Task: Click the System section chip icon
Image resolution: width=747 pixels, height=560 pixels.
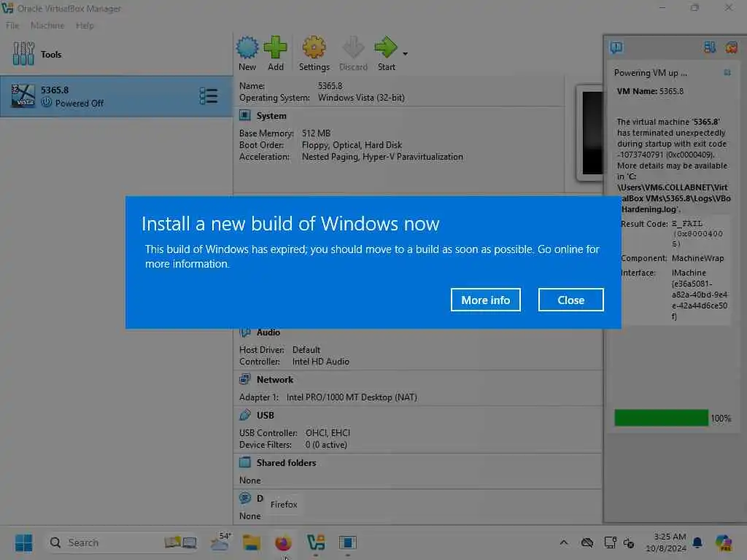Action: click(245, 115)
